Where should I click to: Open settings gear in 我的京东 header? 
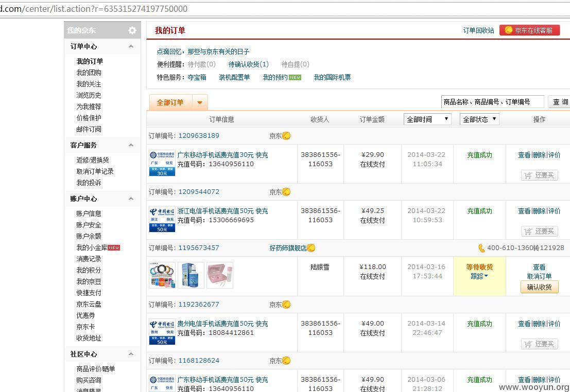132,30
